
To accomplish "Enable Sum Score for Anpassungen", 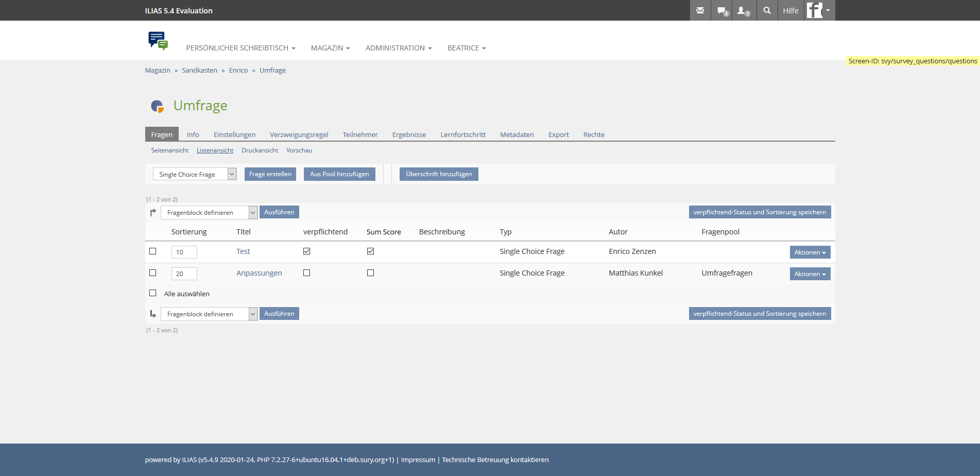I will point(370,273).
